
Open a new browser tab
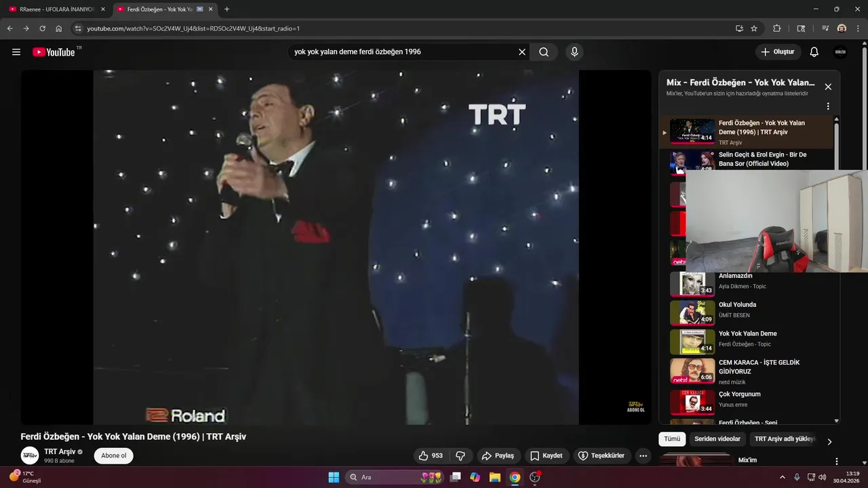click(226, 9)
